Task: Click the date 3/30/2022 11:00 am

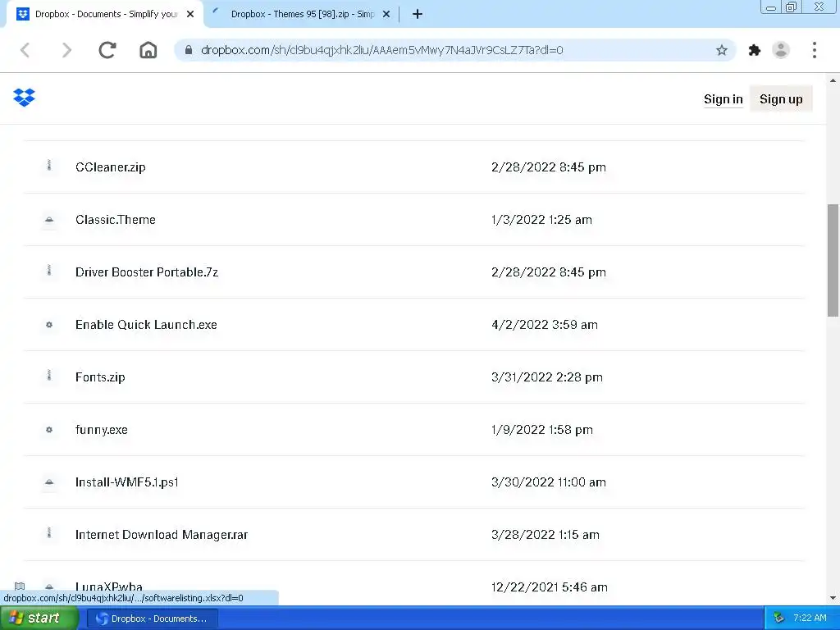Action: click(549, 482)
